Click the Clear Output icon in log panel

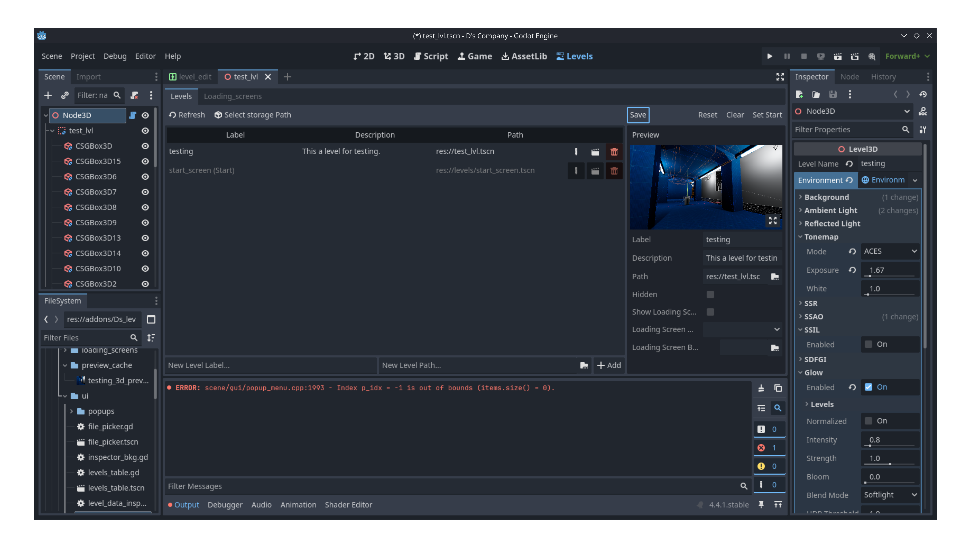(x=761, y=388)
